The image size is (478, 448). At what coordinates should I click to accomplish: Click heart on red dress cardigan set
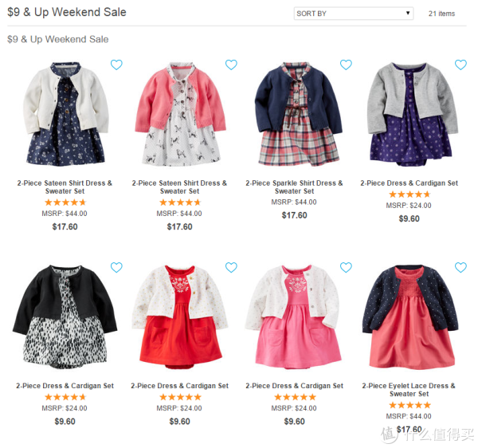coord(231,267)
